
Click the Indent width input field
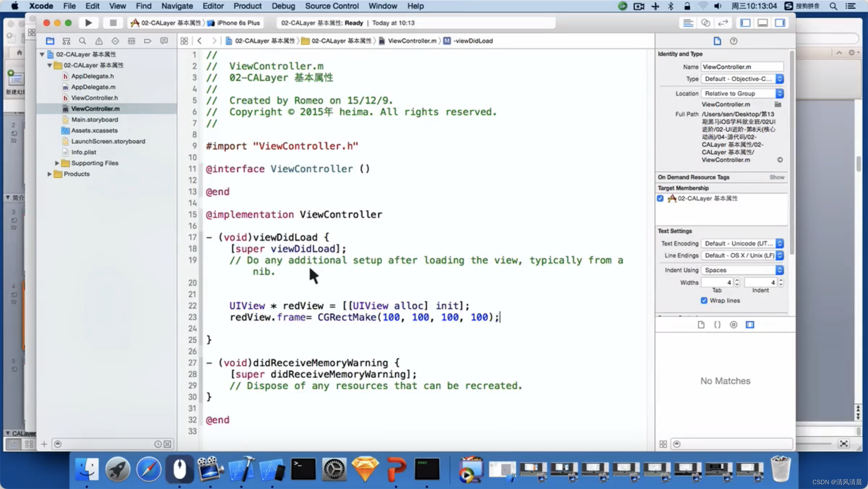(x=759, y=281)
